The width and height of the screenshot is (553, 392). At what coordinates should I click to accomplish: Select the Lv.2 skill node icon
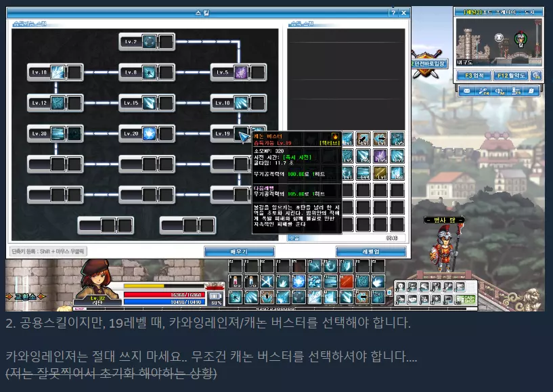pyautogui.click(x=150, y=41)
